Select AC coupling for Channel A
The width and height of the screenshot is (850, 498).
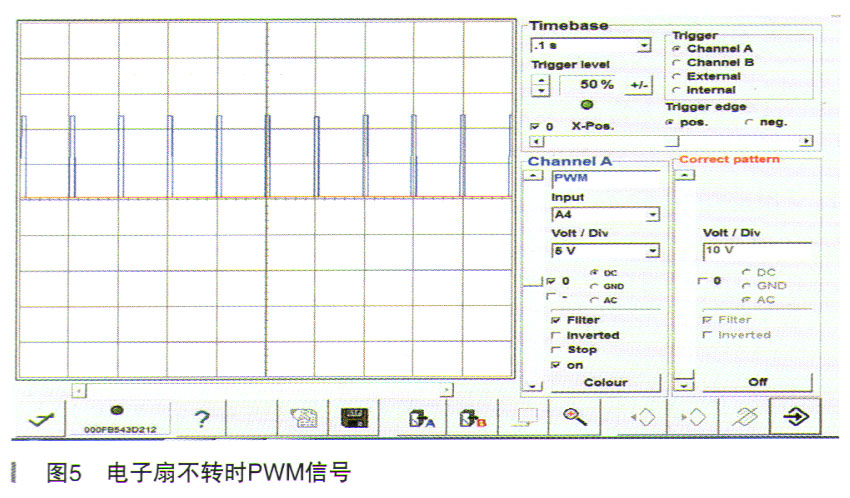tap(595, 300)
